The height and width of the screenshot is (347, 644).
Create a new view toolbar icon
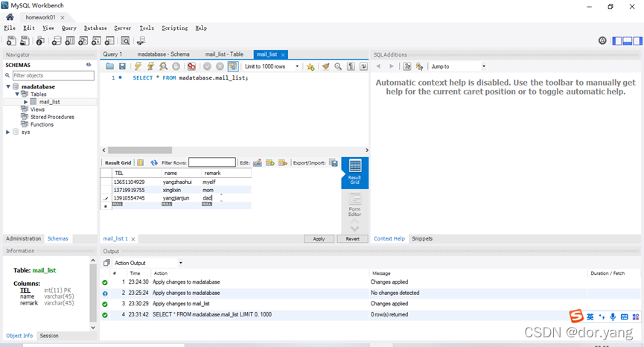(83, 41)
